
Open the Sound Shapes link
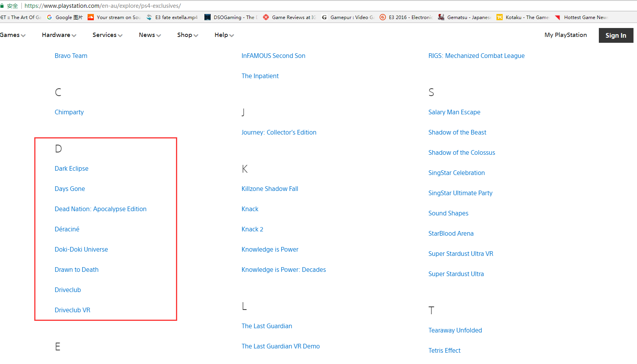pos(449,213)
